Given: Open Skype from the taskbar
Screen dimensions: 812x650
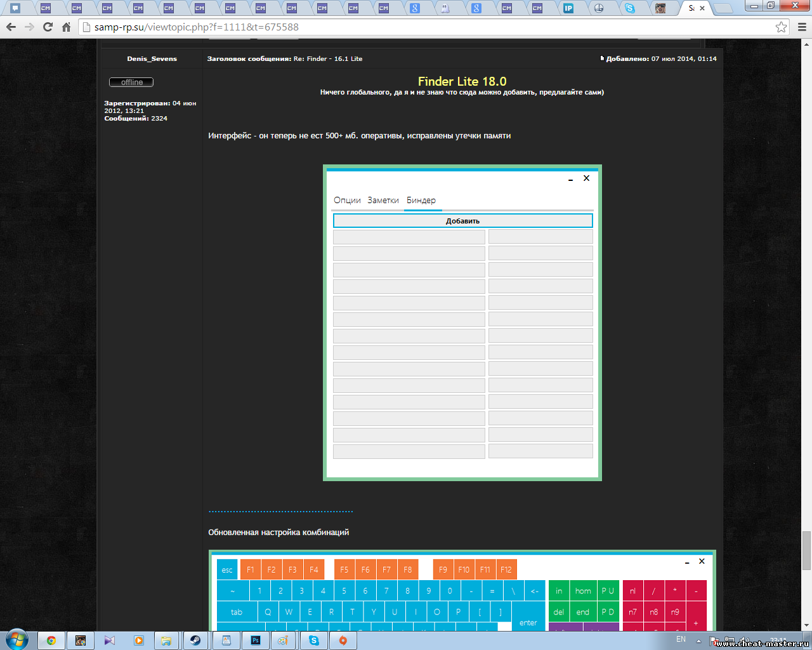Looking at the screenshot, I should click(x=314, y=640).
